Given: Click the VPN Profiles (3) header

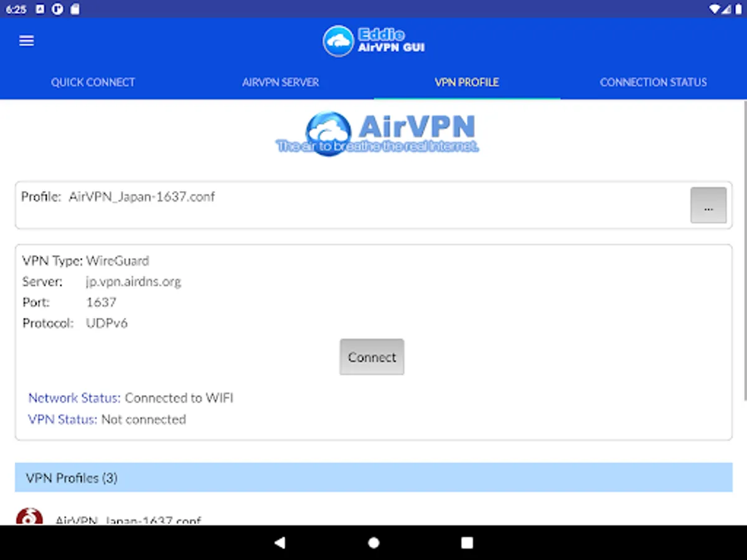Looking at the screenshot, I should (374, 478).
